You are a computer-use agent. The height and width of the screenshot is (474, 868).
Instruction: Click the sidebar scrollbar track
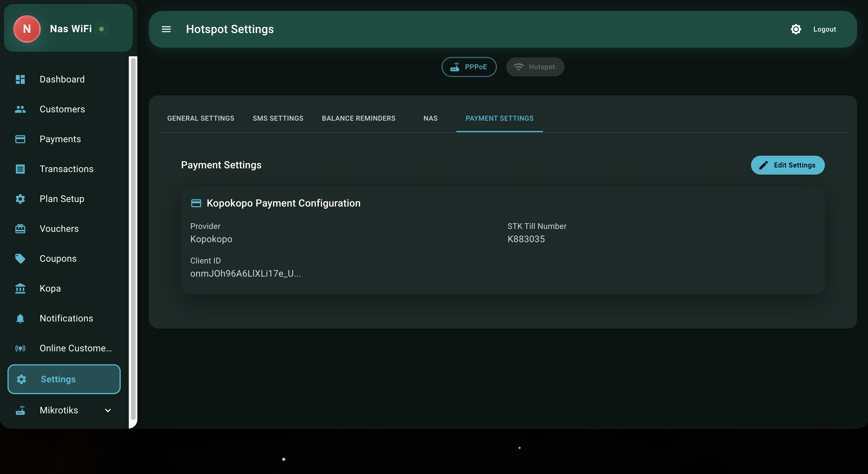(133, 242)
